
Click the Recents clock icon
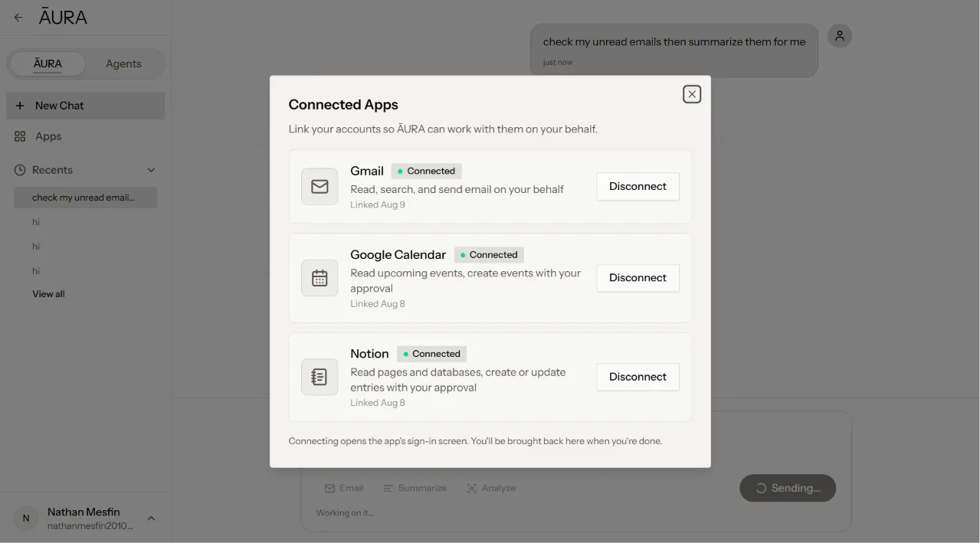point(20,170)
